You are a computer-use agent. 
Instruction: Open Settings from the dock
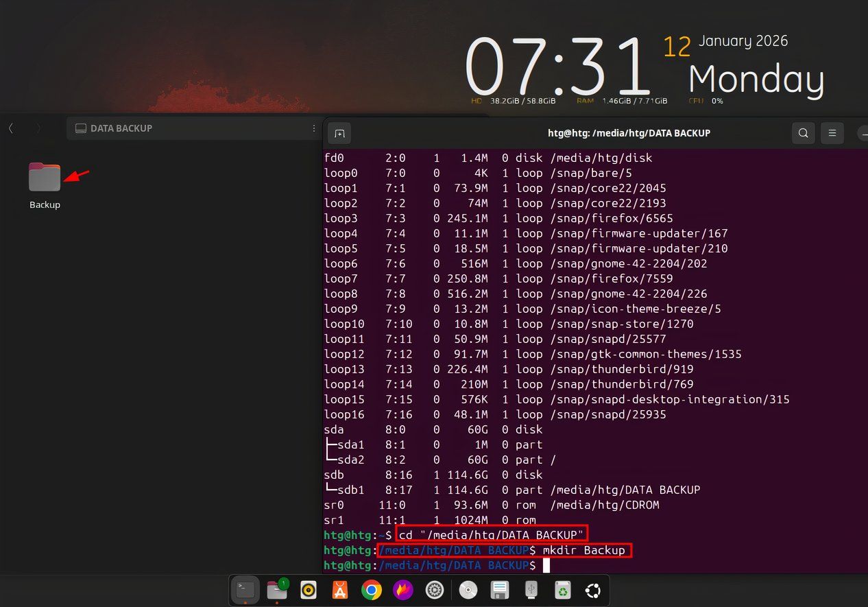click(434, 590)
